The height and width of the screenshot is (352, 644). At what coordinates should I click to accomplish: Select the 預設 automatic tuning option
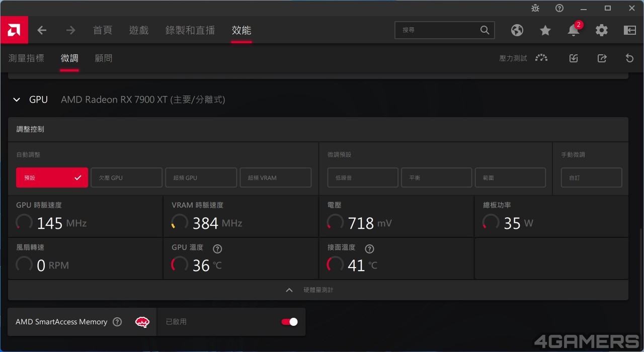[52, 178]
